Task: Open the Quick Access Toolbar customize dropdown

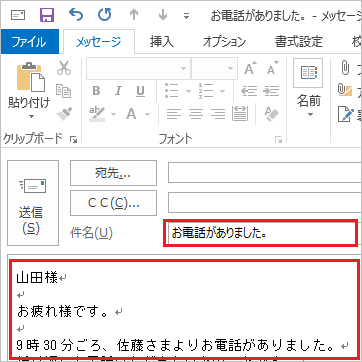Action: 186,16
